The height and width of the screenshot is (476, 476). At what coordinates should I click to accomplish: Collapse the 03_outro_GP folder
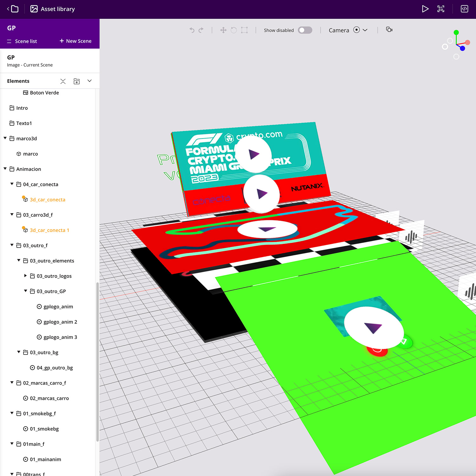[x=25, y=291]
